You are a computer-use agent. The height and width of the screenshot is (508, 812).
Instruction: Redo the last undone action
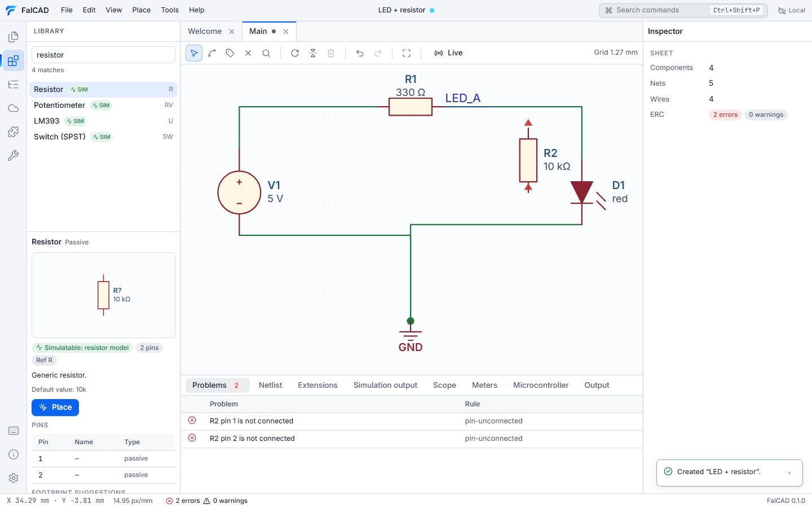point(378,53)
